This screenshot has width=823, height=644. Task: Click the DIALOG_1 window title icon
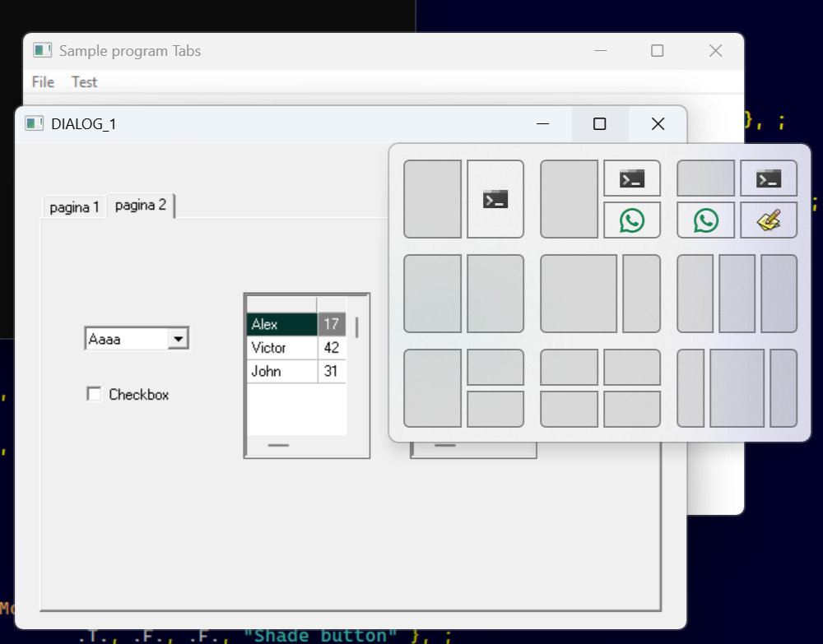tap(34, 123)
